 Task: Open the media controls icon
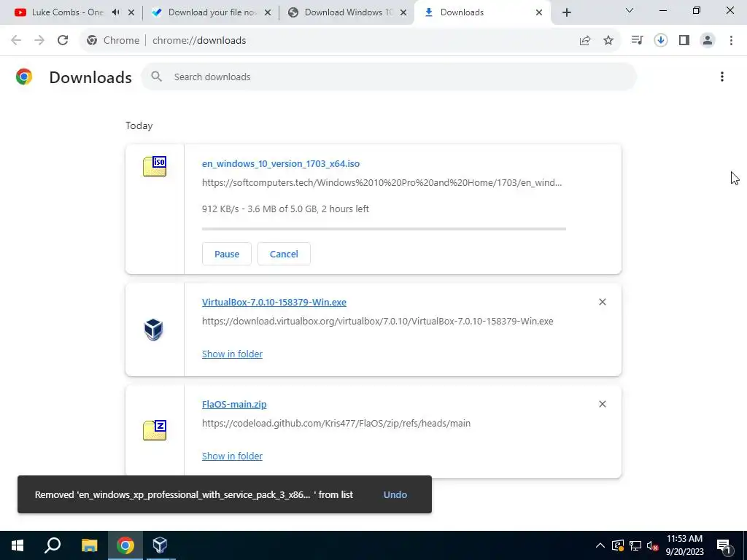coord(637,41)
